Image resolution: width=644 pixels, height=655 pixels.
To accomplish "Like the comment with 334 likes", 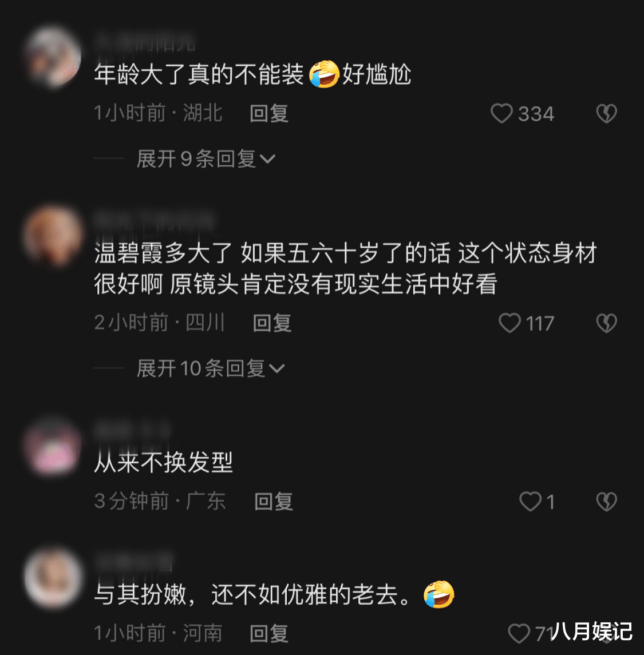I will [501, 114].
